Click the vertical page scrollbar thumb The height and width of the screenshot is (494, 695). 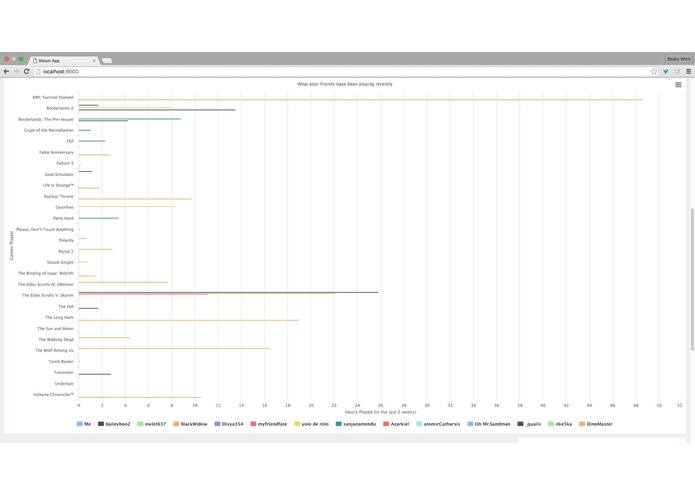pyautogui.click(x=692, y=279)
